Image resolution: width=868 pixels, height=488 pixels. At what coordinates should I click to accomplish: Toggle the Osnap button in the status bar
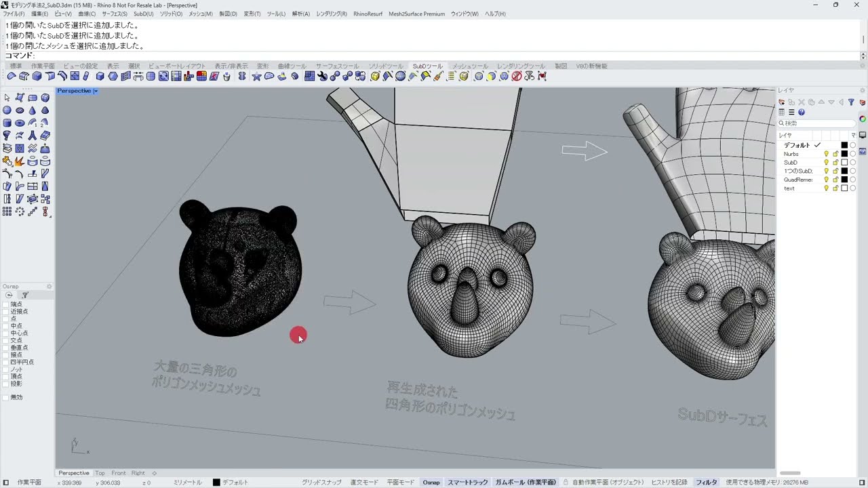(431, 483)
